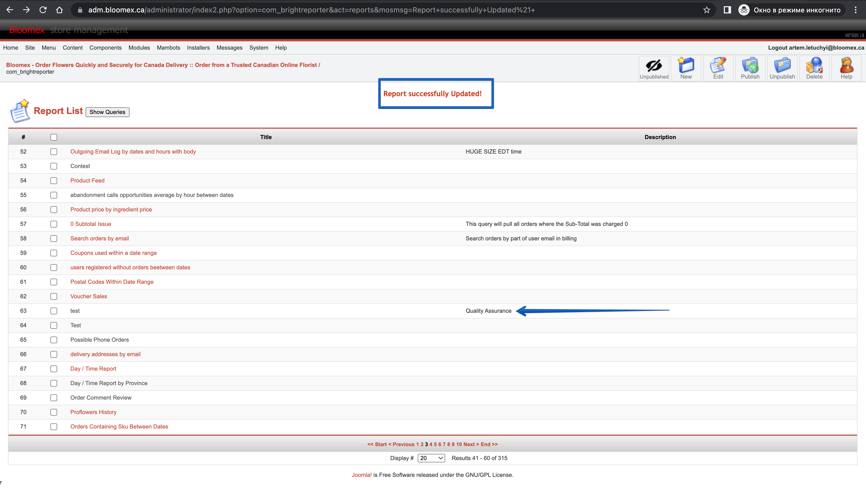866x504 pixels.
Task: Open the System menu
Action: [259, 48]
